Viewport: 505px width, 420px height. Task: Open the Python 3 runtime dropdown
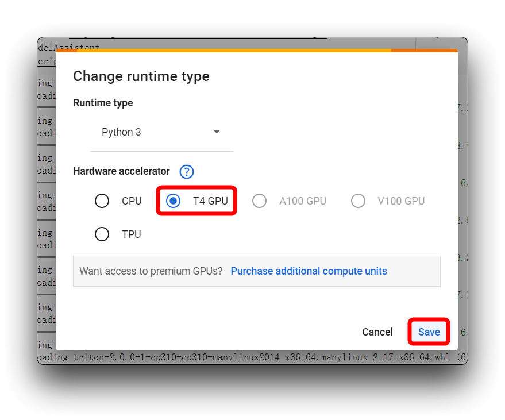[x=161, y=132]
